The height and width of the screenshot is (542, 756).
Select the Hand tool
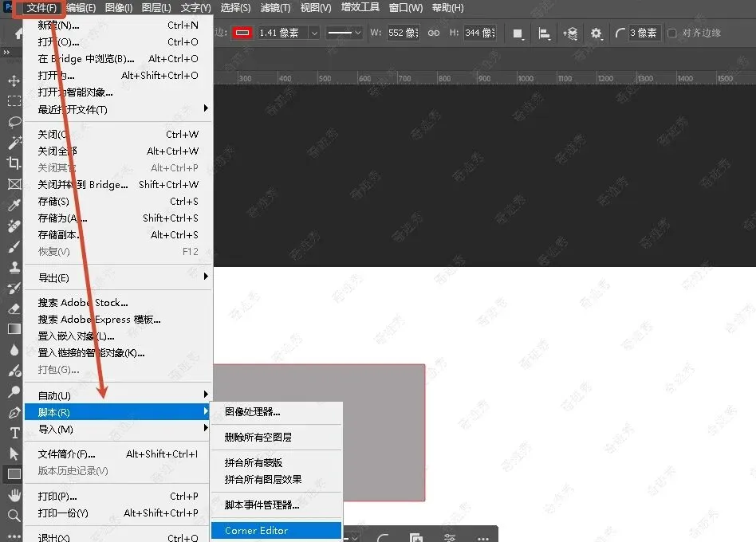tap(14, 495)
